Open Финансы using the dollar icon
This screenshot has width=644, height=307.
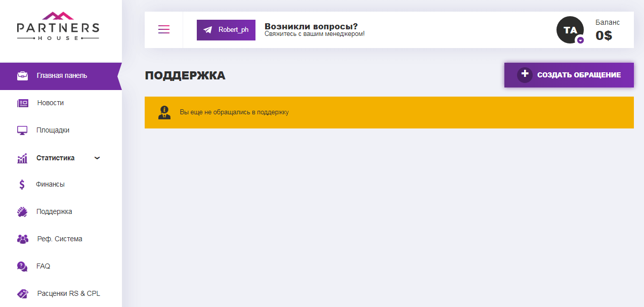pos(22,184)
